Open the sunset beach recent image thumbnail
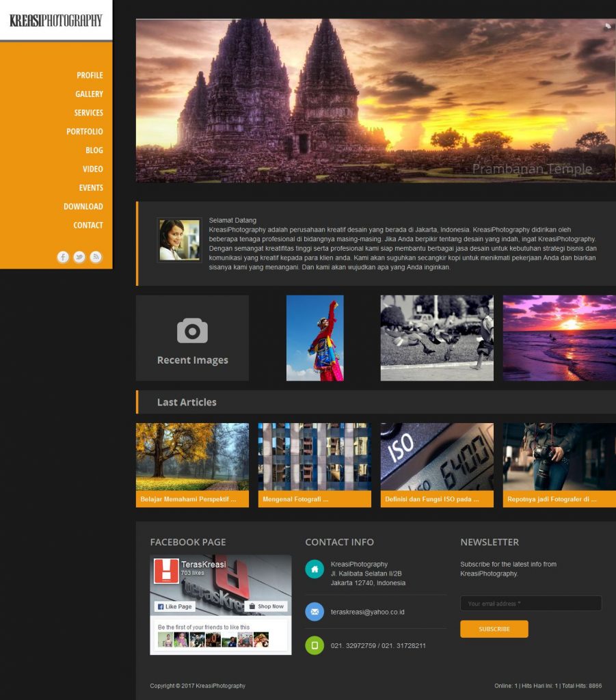Screen dimensions: 616x700 (559, 337)
